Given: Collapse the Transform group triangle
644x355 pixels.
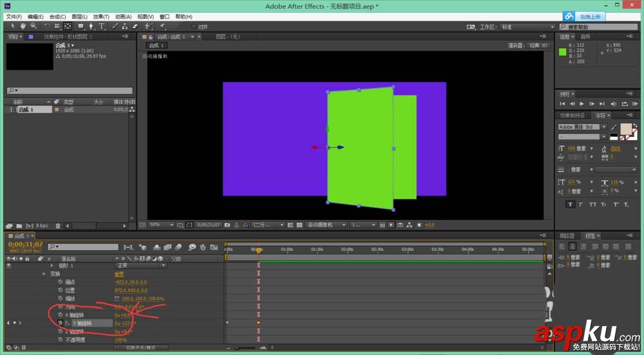Looking at the screenshot, I should (44, 274).
